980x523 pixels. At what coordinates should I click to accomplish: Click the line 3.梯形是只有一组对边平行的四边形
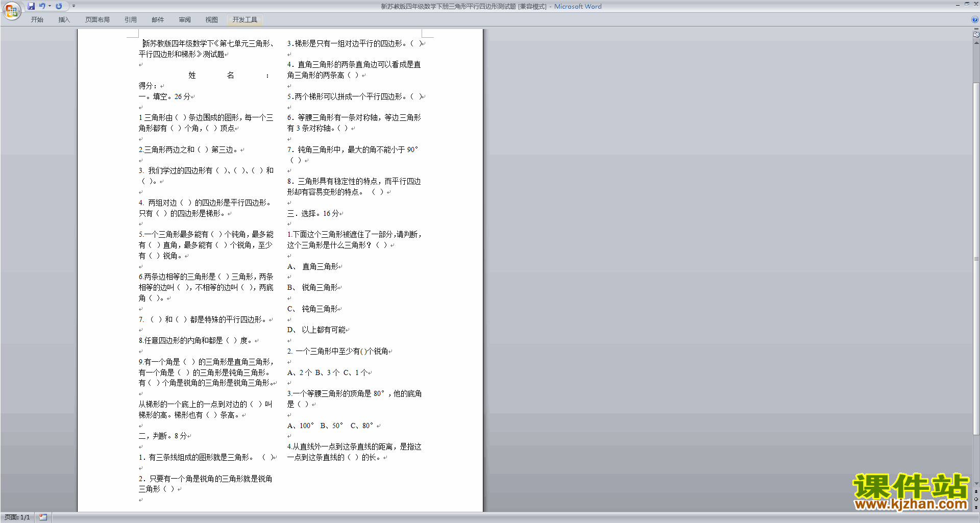coord(355,43)
